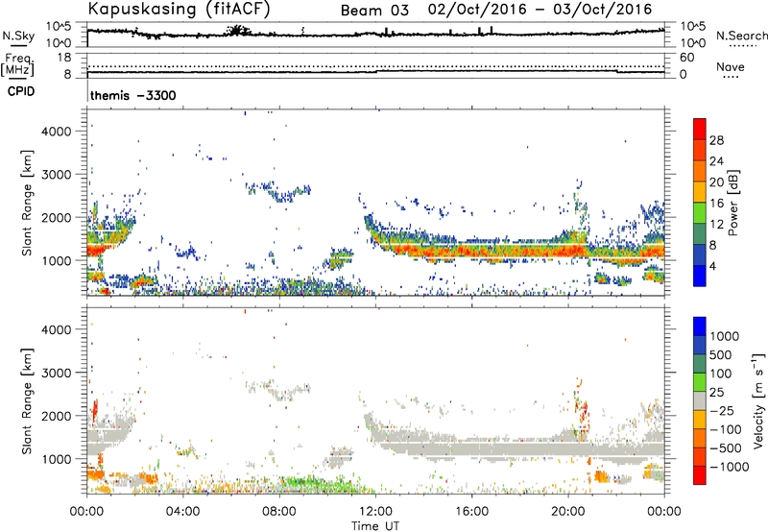Click the "08:00" time axis label
Viewport: 768px width, 532px height.
[x=279, y=512]
